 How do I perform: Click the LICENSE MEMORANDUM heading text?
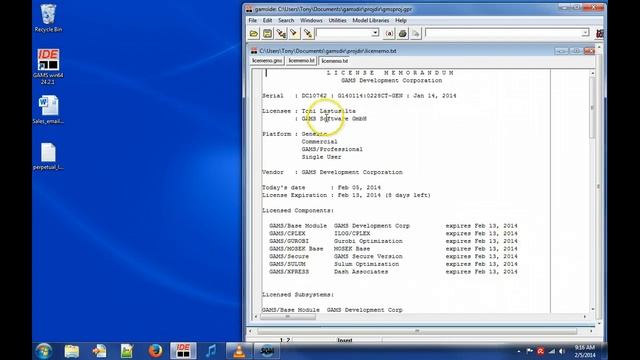[390, 73]
